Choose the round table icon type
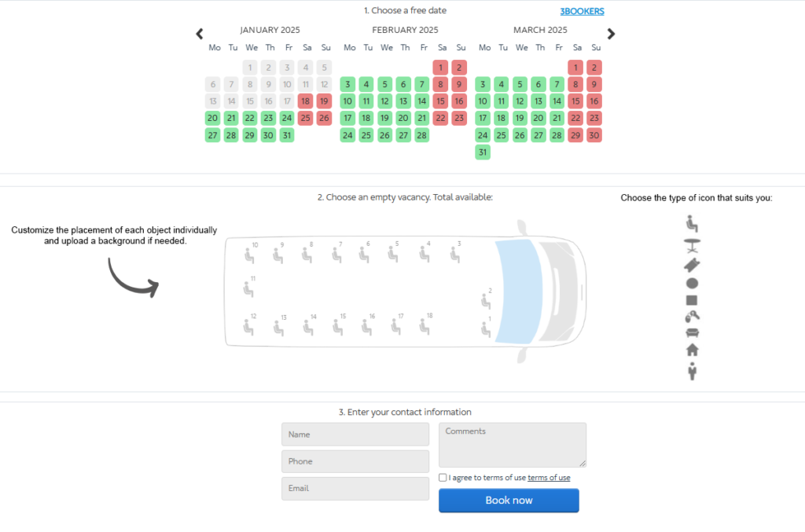The height and width of the screenshot is (532, 805). point(692,245)
